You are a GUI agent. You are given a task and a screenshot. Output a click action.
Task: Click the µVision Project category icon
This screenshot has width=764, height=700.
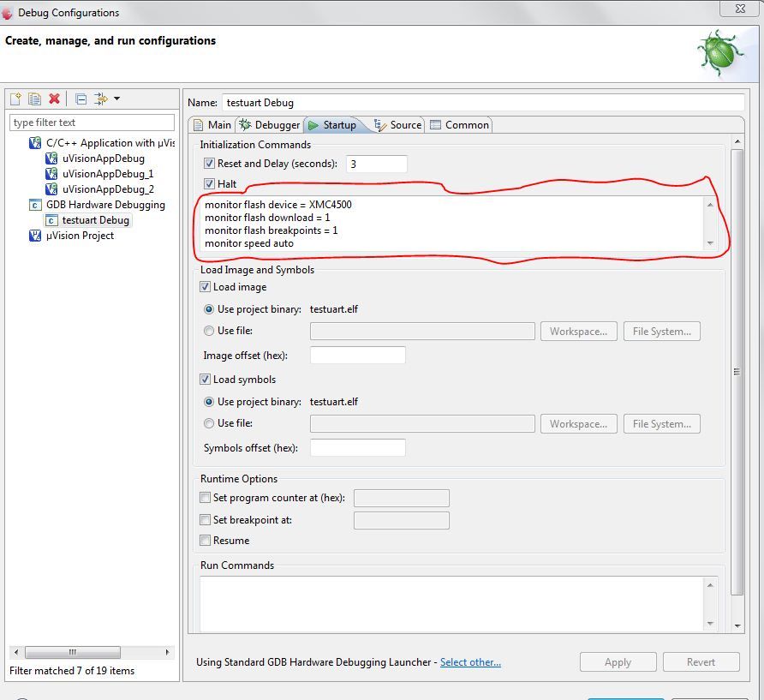(35, 236)
